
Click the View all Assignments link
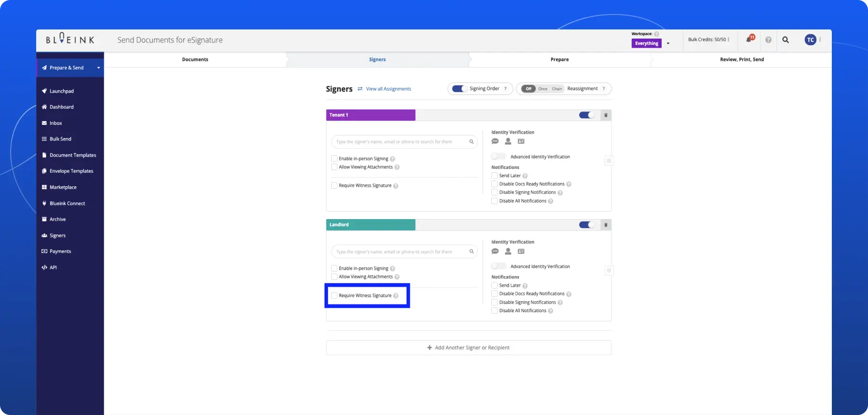389,89
